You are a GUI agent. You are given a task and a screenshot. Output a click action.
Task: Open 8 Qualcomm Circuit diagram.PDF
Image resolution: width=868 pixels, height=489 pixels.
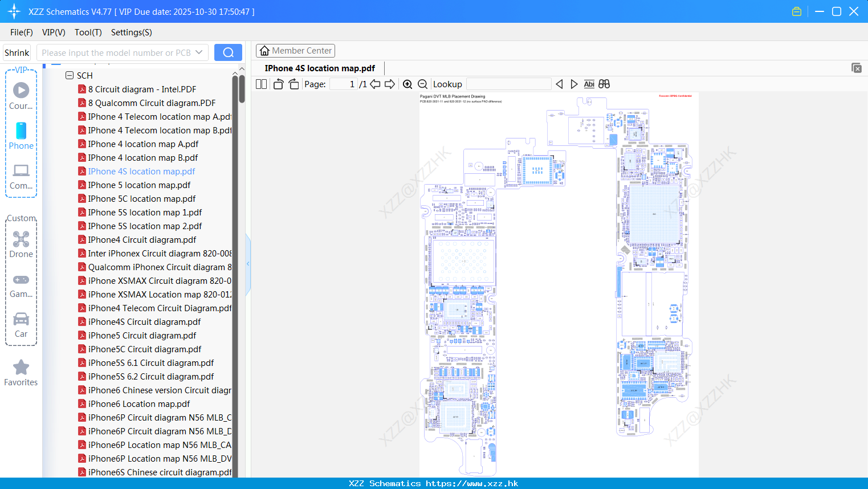[152, 103]
